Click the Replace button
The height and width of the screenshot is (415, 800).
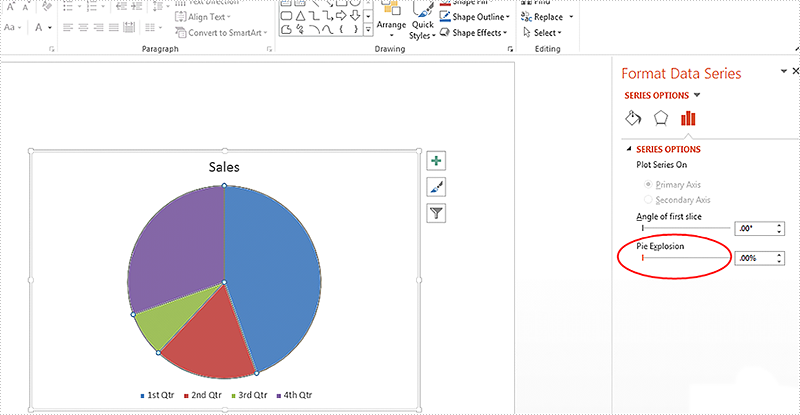click(542, 17)
